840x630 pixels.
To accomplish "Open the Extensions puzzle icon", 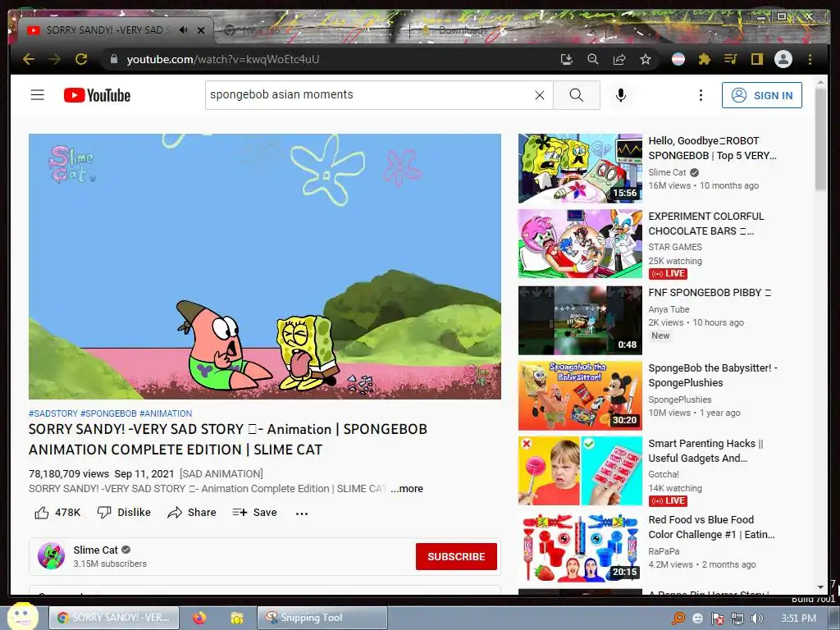I will [705, 59].
